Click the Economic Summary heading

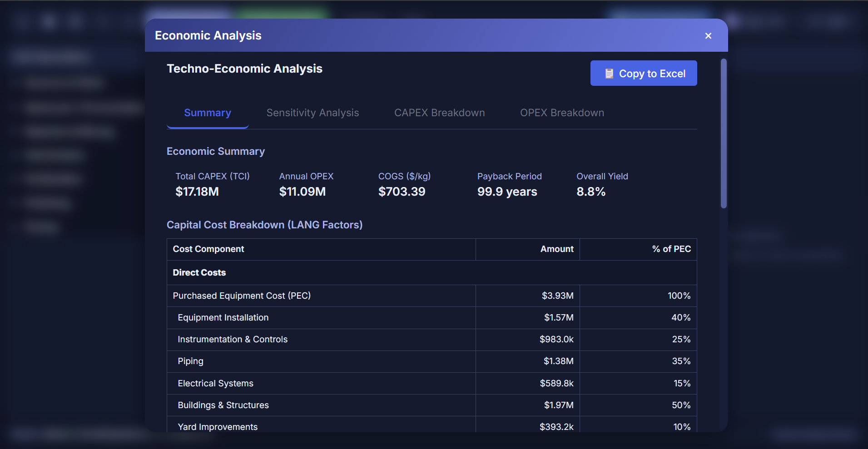point(216,152)
